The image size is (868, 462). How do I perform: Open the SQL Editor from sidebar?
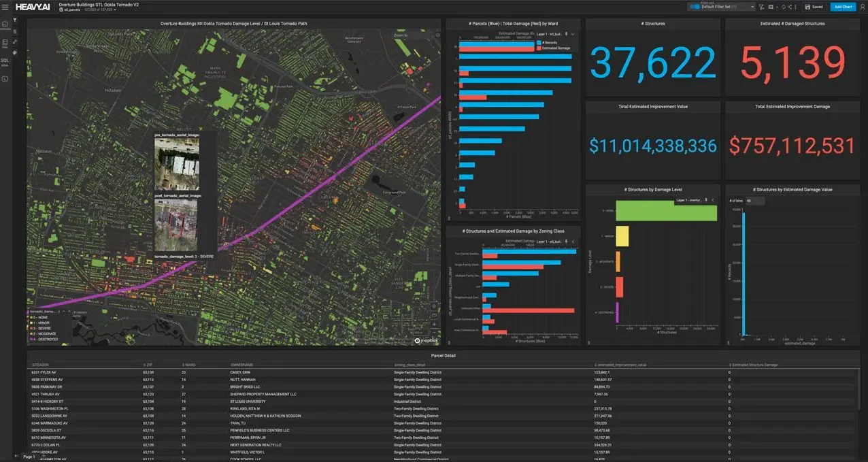click(x=5, y=61)
